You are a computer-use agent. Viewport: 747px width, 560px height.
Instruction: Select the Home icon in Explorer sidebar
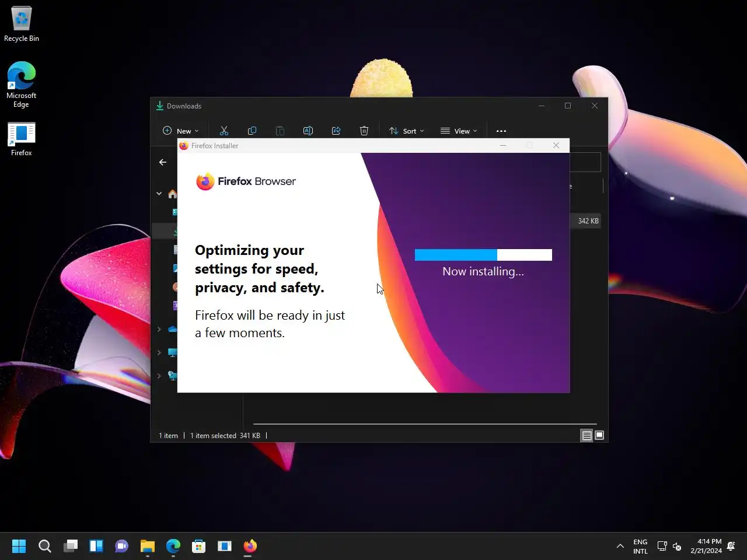[x=173, y=194]
